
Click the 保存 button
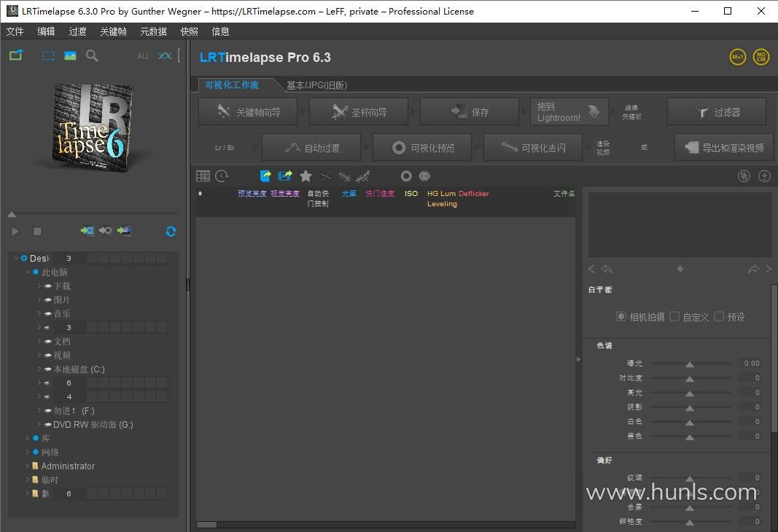(x=470, y=112)
